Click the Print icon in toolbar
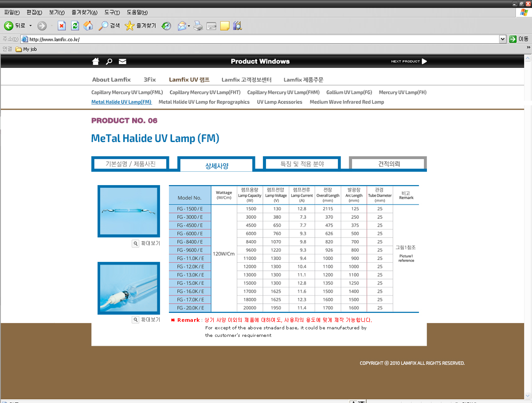Image resolution: width=532 pixels, height=403 pixels. point(198,26)
